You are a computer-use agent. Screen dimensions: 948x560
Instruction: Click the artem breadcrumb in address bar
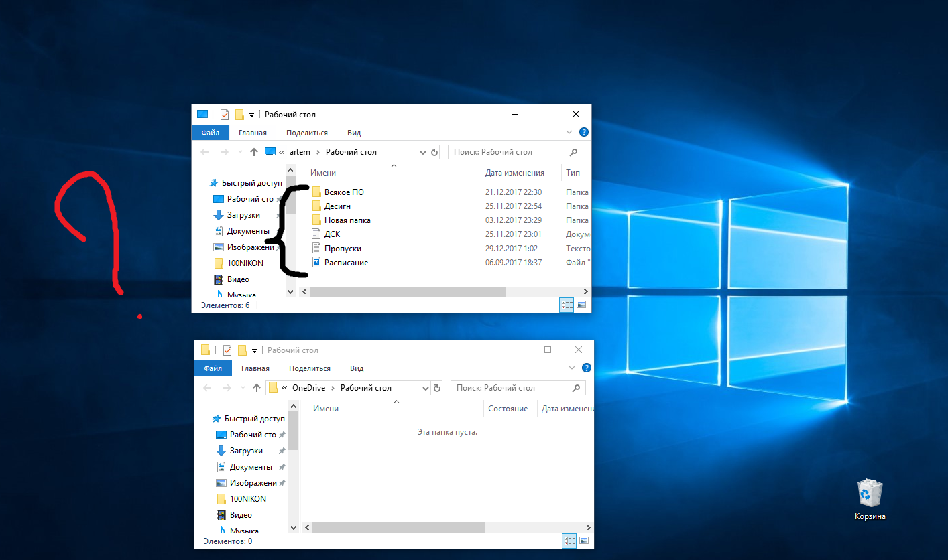pos(300,152)
